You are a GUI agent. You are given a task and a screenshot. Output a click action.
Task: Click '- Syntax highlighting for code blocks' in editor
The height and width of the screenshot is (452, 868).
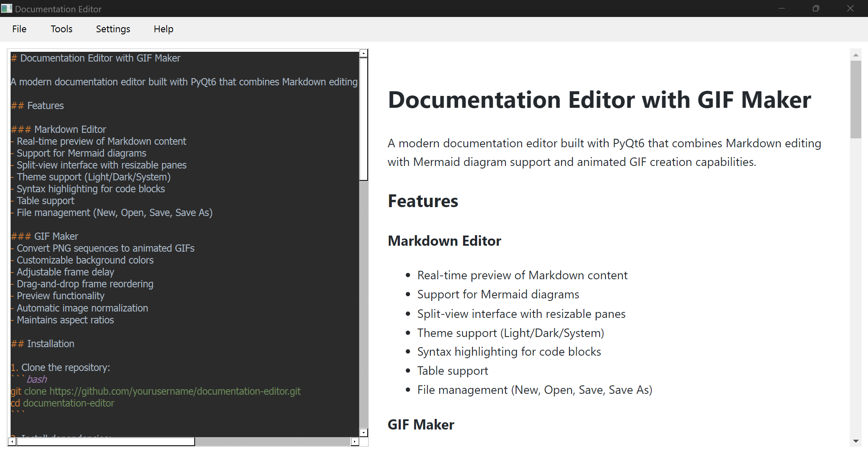[x=88, y=189]
